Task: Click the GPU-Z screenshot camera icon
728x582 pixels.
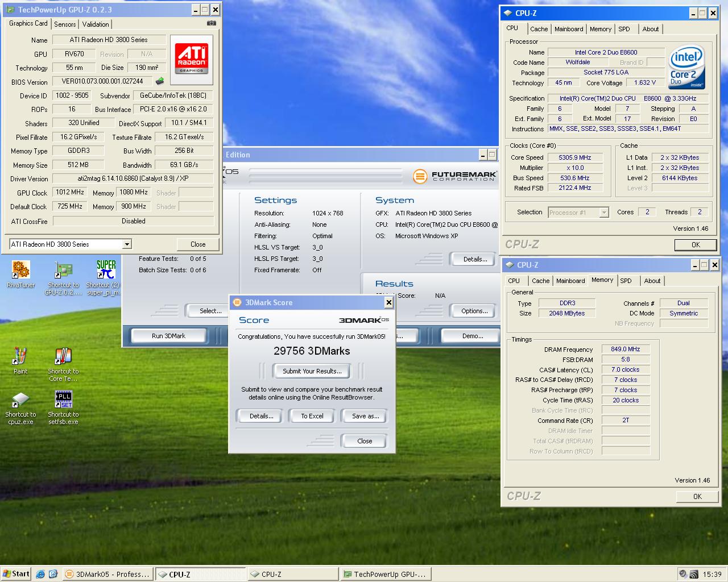Action: 212,23
